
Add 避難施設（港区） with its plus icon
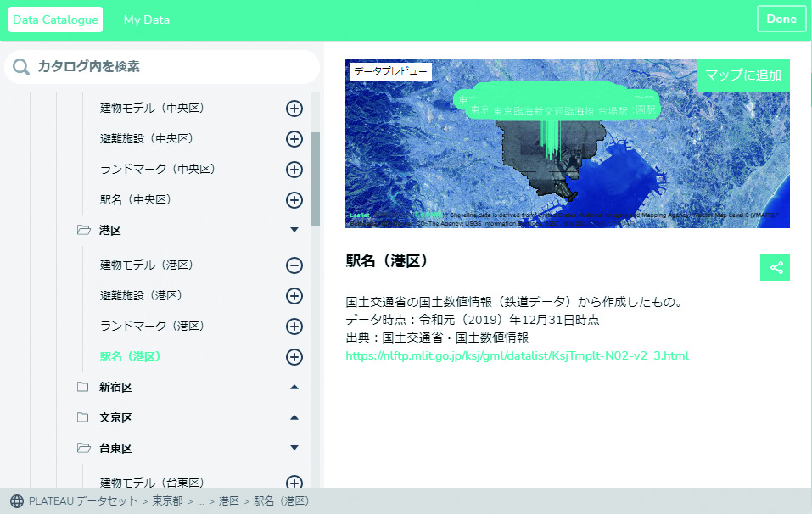click(294, 296)
